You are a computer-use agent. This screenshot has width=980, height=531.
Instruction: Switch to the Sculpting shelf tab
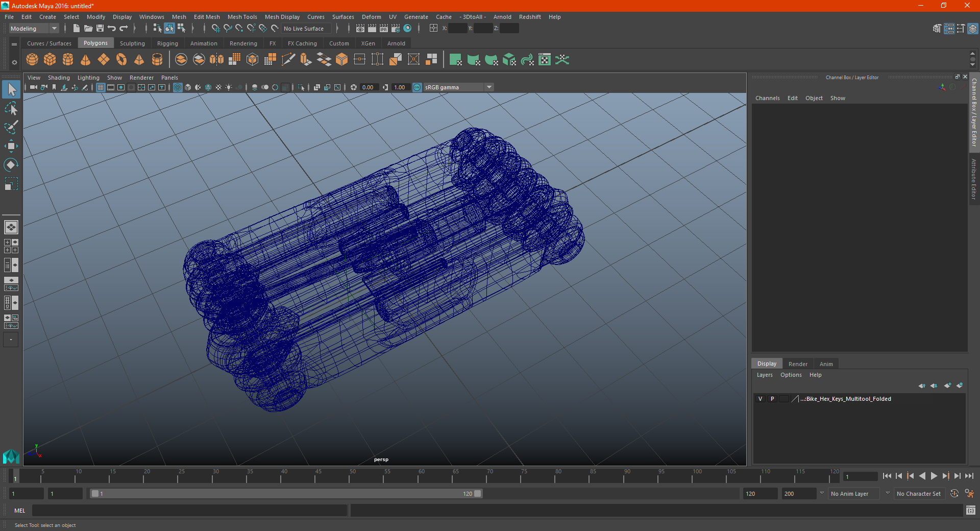pos(132,43)
